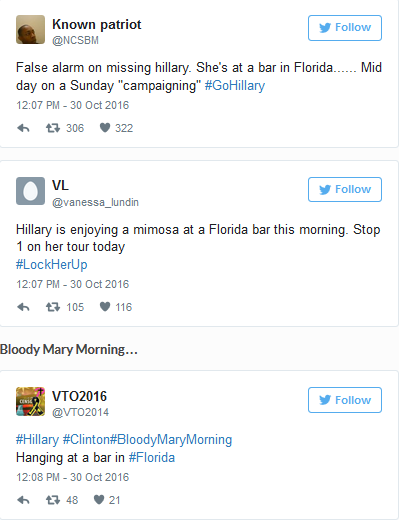Image resolution: width=399 pixels, height=520 pixels.
Task: Reply to VL's mimosa tweet
Action: coord(23,307)
